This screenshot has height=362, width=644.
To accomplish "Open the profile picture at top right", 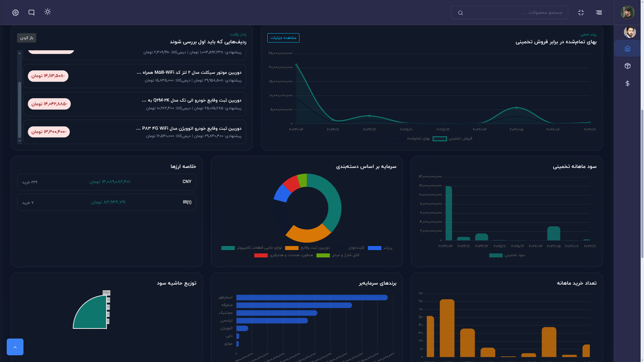I will pos(627,12).
